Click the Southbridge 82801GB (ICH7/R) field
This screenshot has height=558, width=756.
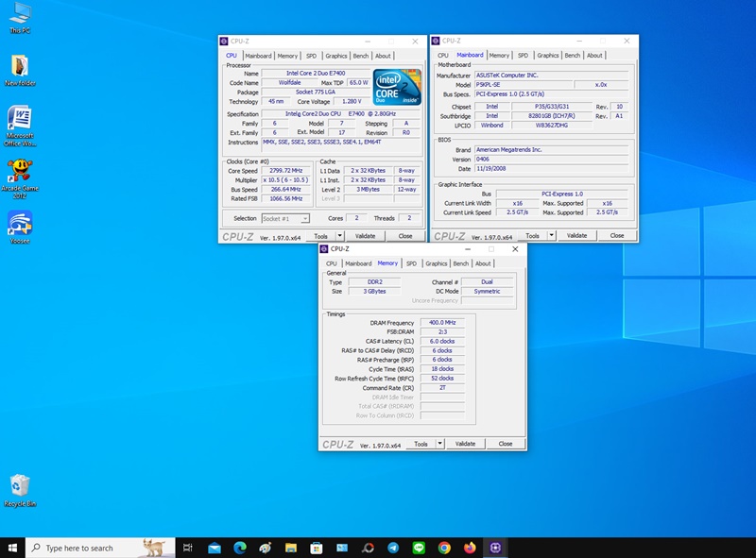pyautogui.click(x=552, y=115)
